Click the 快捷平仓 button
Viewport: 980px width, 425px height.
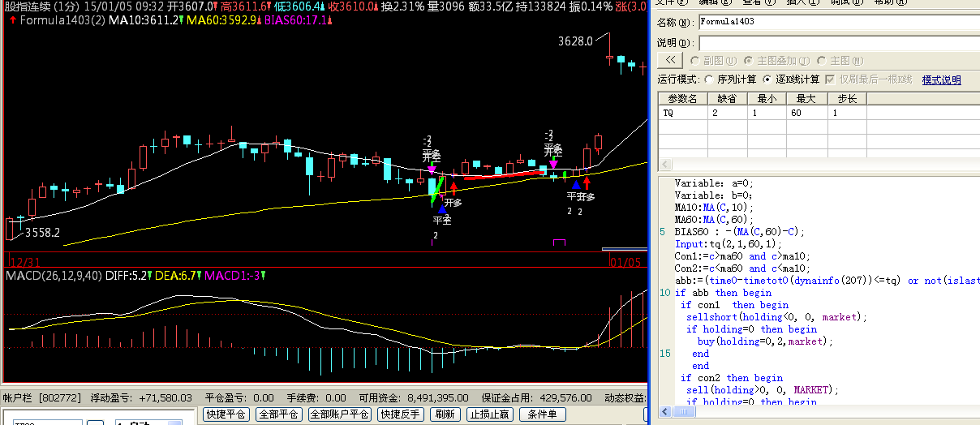click(x=226, y=414)
